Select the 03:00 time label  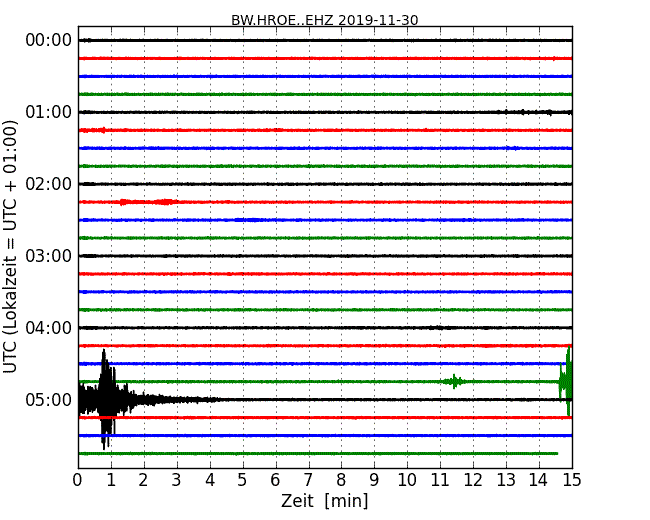click(x=49, y=256)
